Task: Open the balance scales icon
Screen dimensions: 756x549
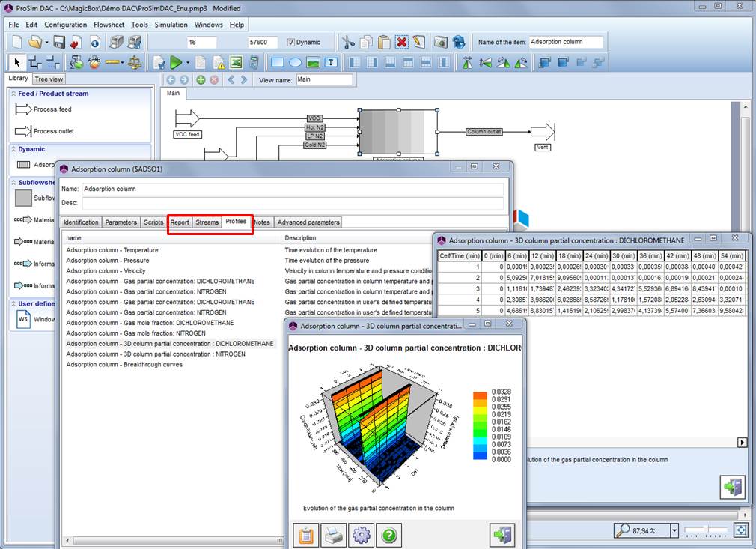Action: click(x=135, y=62)
